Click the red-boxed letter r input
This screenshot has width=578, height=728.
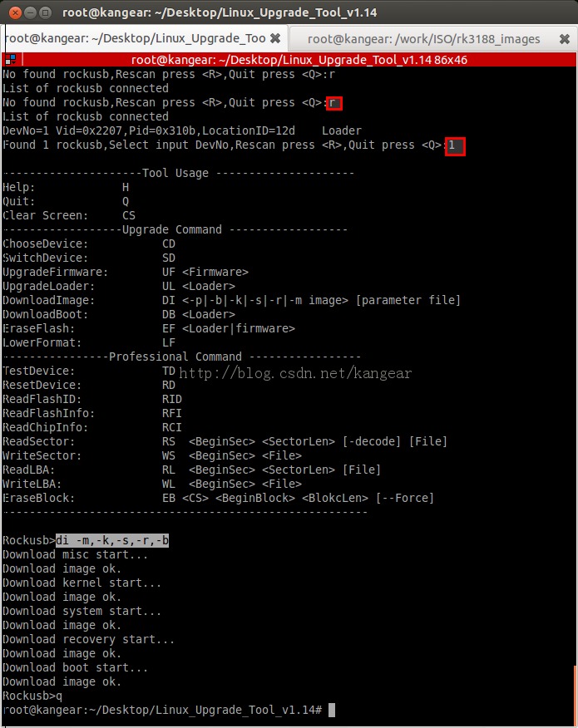pyautogui.click(x=333, y=102)
